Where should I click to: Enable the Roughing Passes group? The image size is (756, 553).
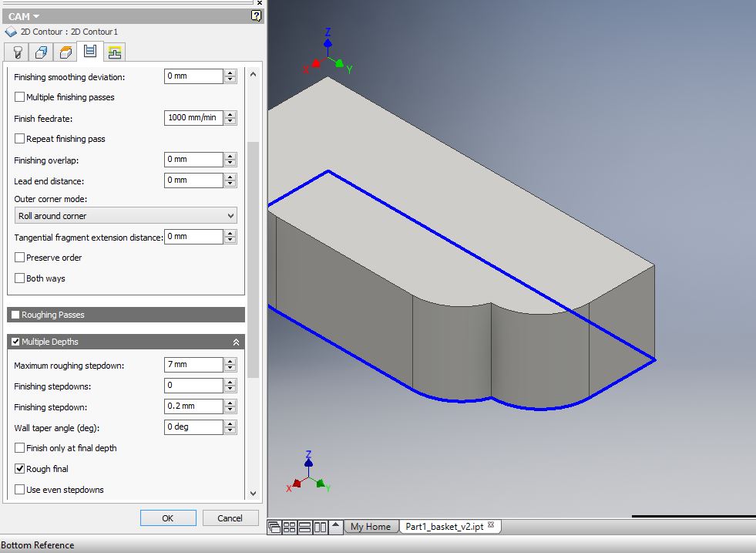(15, 315)
